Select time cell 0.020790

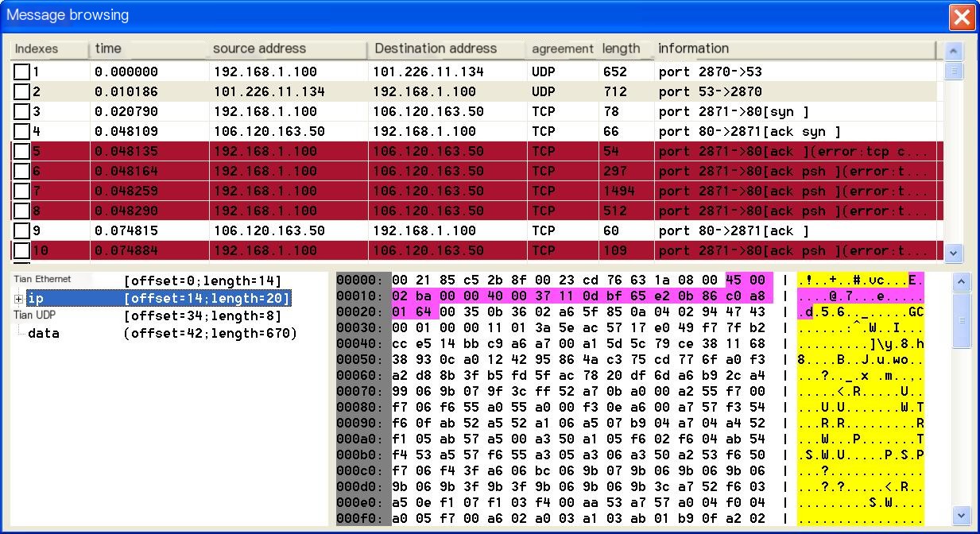(x=126, y=112)
